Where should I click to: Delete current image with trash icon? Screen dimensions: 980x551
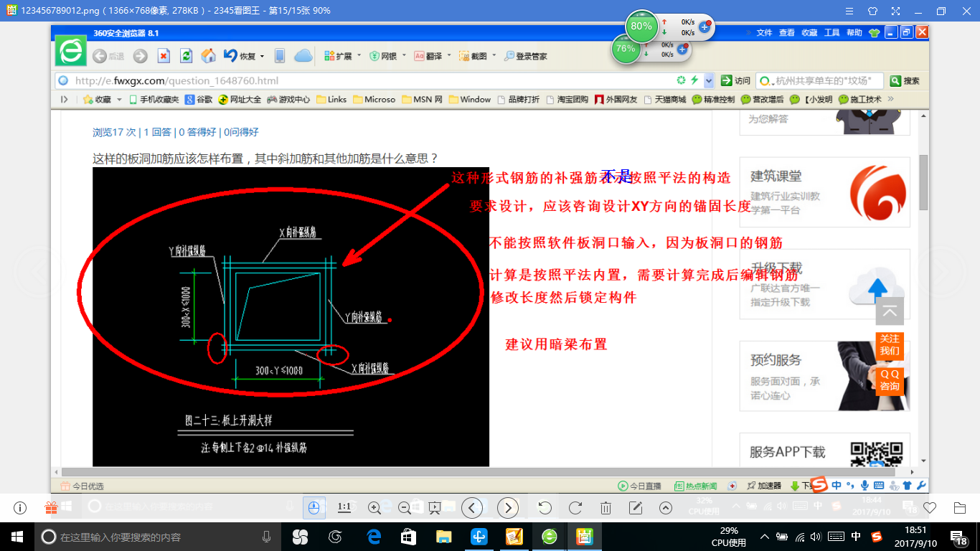click(605, 508)
